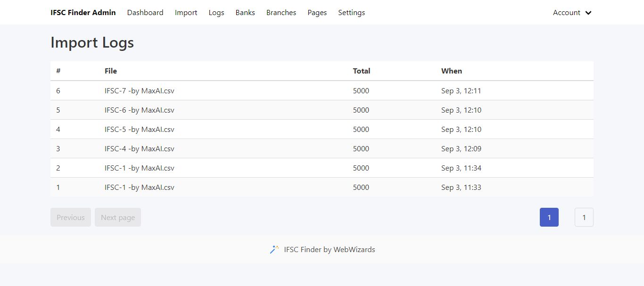Click the IFSC-6 -by MaxAI.csv entry
Viewport: 644px width, 286px height.
[140, 110]
